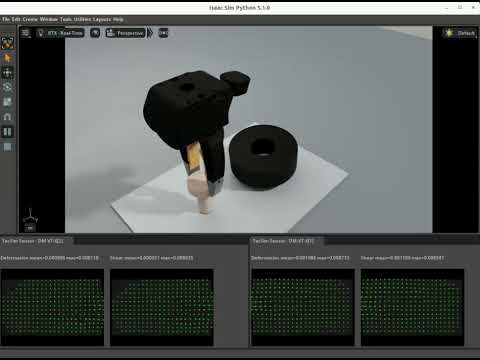Expand the viewport toolbar chevron arrow
The height and width of the screenshot is (360, 480).
[x=150, y=33]
